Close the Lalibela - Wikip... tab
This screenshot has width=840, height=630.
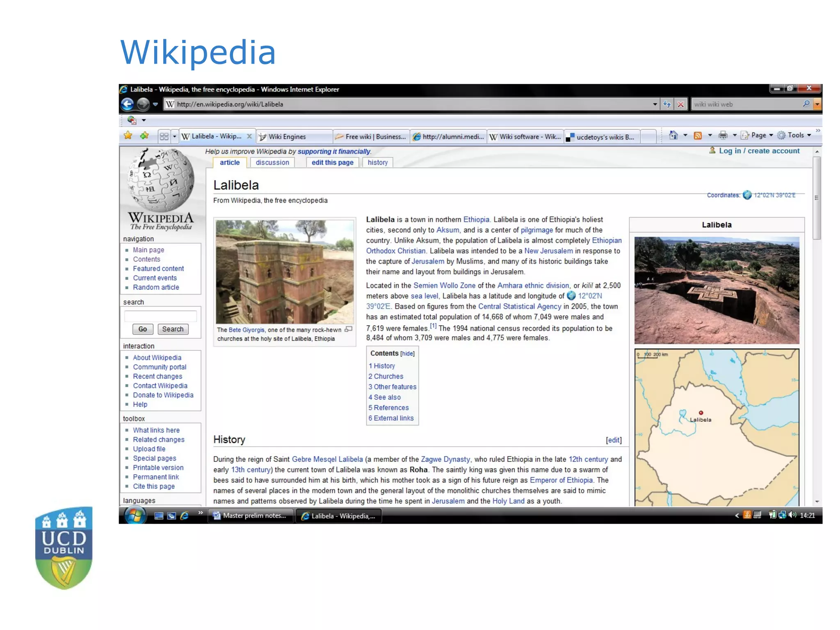click(x=249, y=136)
